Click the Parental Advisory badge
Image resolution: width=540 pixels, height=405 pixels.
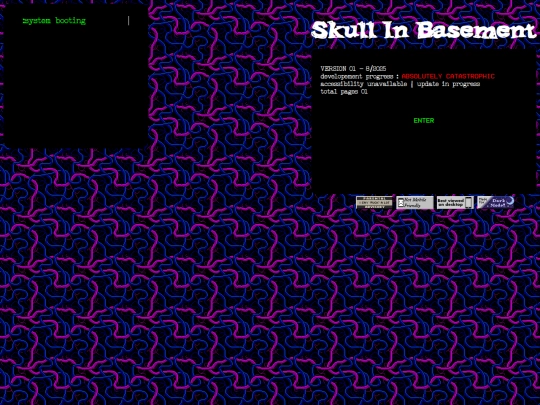[x=374, y=202]
